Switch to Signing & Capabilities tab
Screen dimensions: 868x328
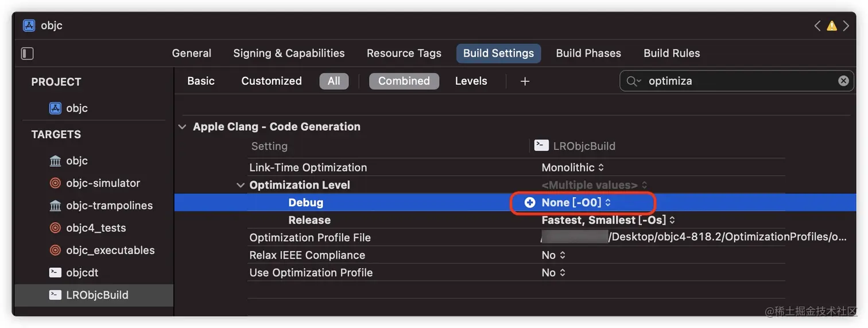coord(289,53)
